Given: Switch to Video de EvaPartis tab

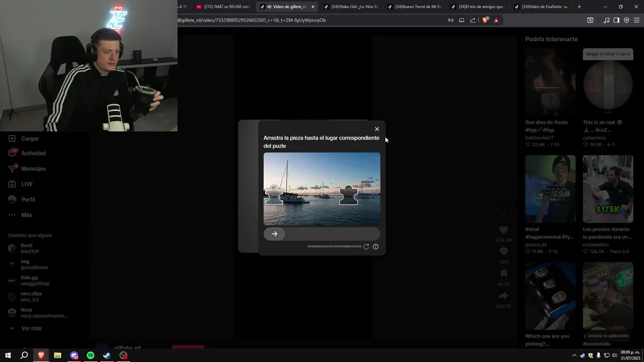Looking at the screenshot, I should 541,7.
